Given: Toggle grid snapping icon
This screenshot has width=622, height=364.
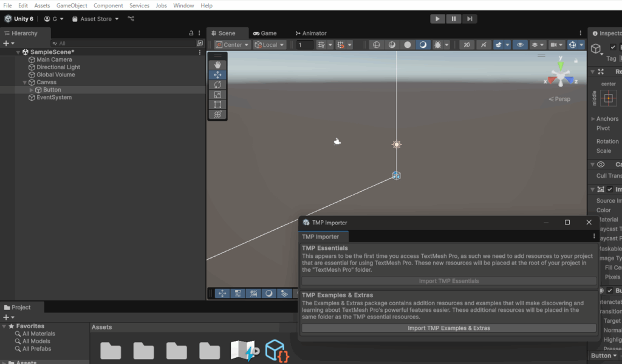Looking at the screenshot, I should [x=340, y=45].
